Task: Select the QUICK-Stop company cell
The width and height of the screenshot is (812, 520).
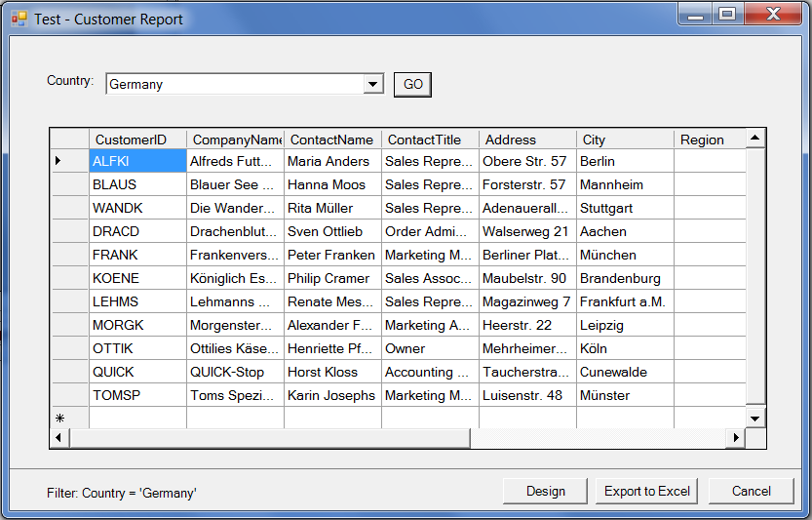Action: (x=235, y=372)
